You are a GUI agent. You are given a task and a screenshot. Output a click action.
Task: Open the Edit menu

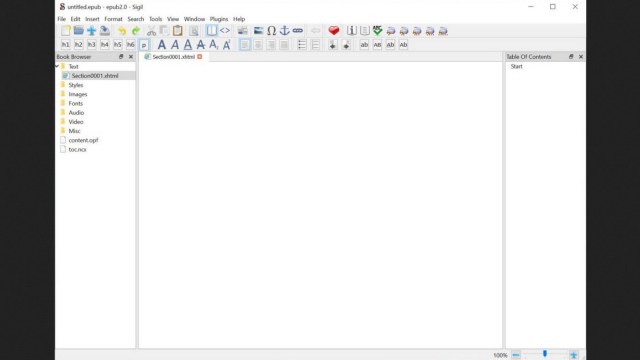click(76, 19)
